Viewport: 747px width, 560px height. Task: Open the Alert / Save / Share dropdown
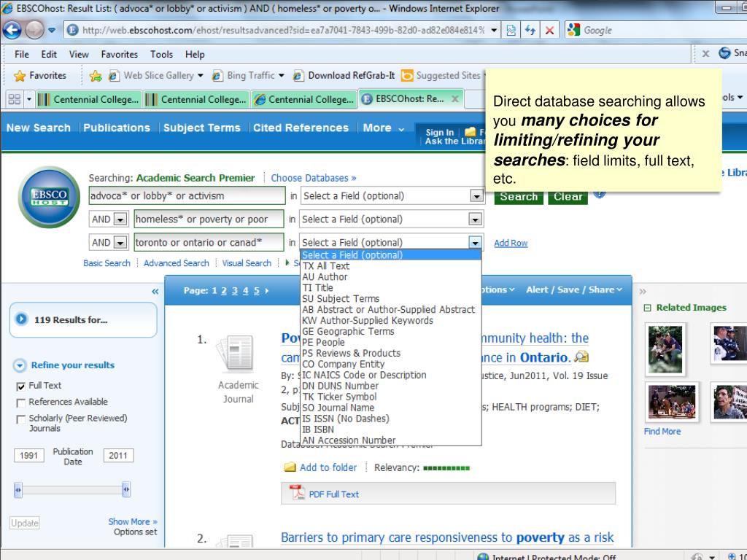coord(574,289)
